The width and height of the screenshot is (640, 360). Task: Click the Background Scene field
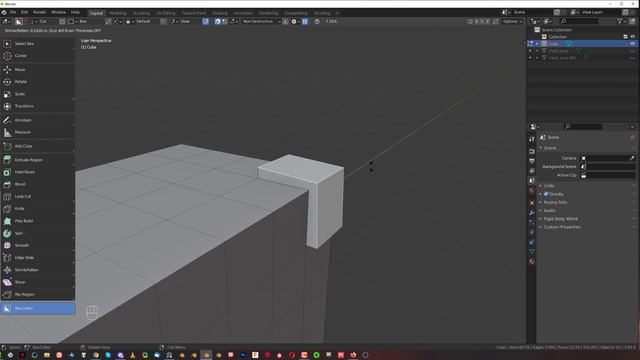point(608,167)
